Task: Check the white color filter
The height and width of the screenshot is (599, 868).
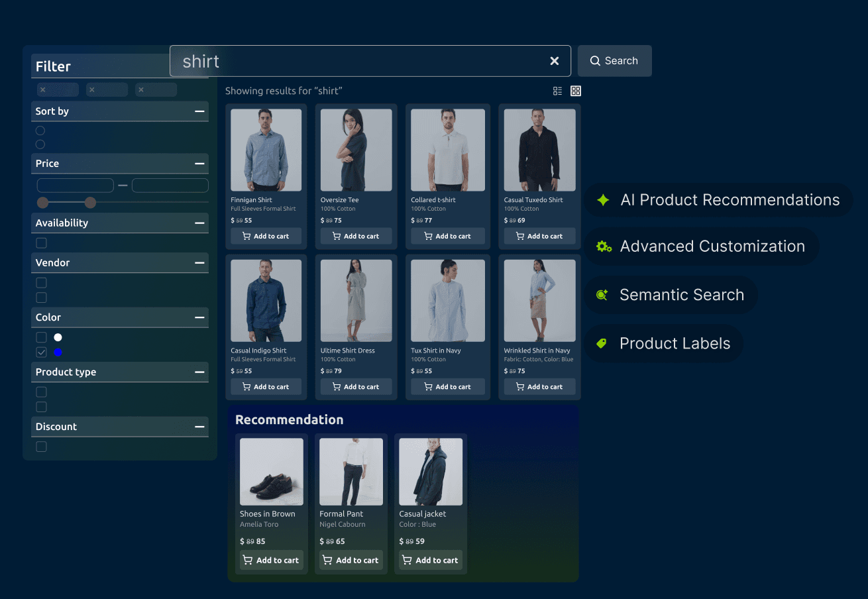Action: [41, 337]
